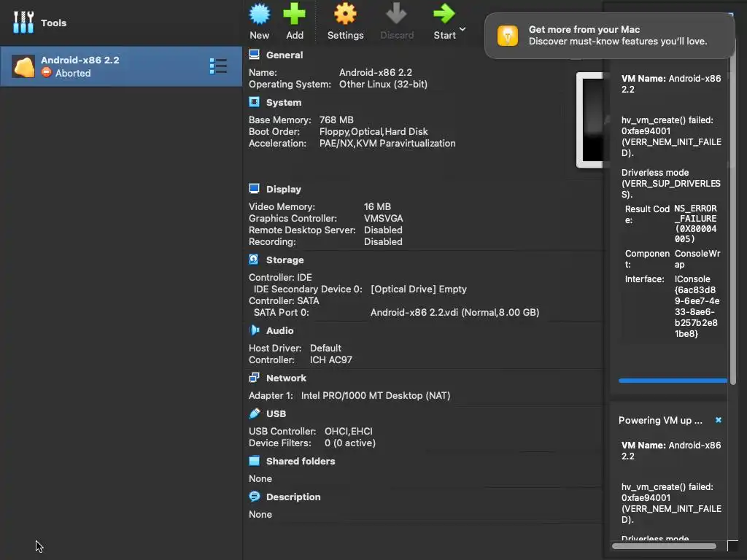Open the Audio section header
Viewport: 747px width, 560px height.
click(279, 331)
